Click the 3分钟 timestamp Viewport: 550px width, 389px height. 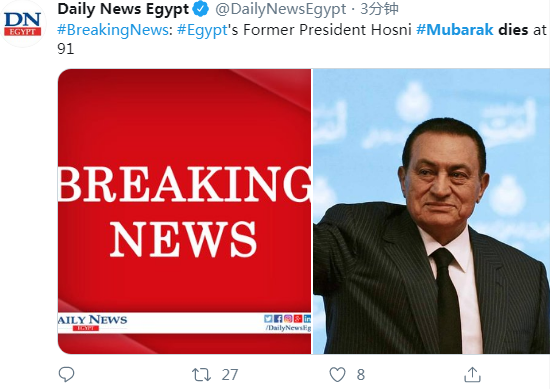[x=380, y=9]
